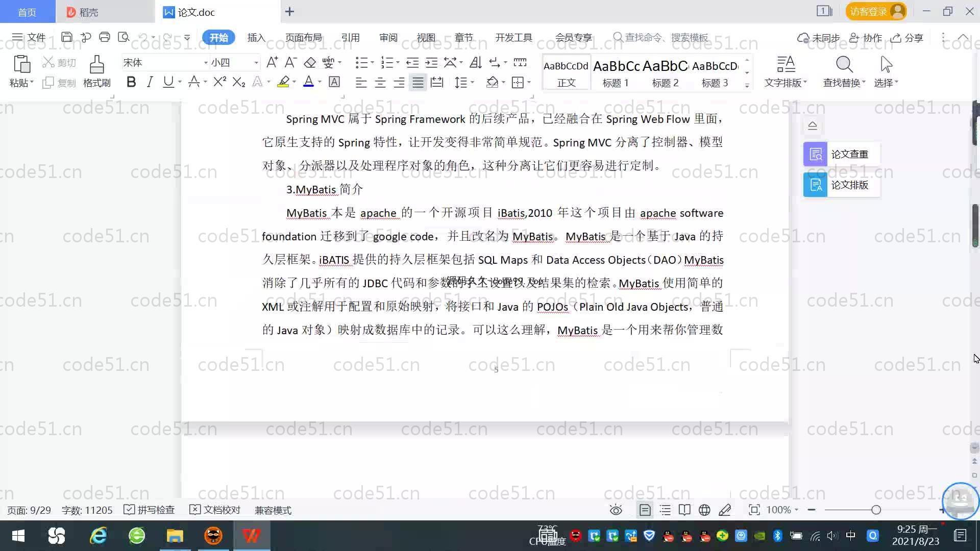980x551 pixels.
Task: Click the 分享 share button
Action: pos(907,38)
